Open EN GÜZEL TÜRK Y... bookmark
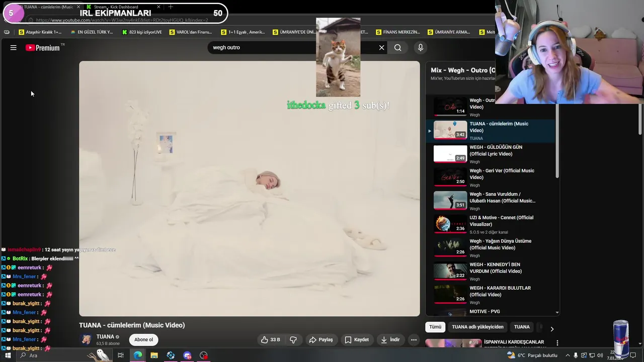 pos(92,32)
